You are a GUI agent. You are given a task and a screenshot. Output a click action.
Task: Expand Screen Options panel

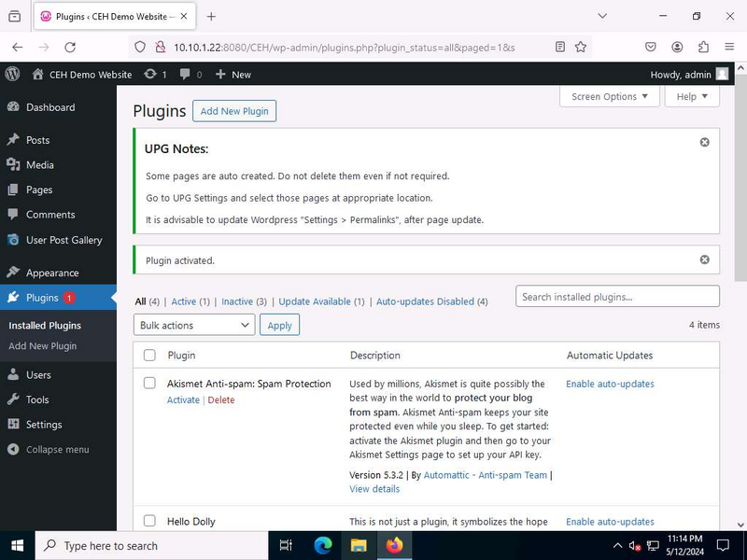610,97
